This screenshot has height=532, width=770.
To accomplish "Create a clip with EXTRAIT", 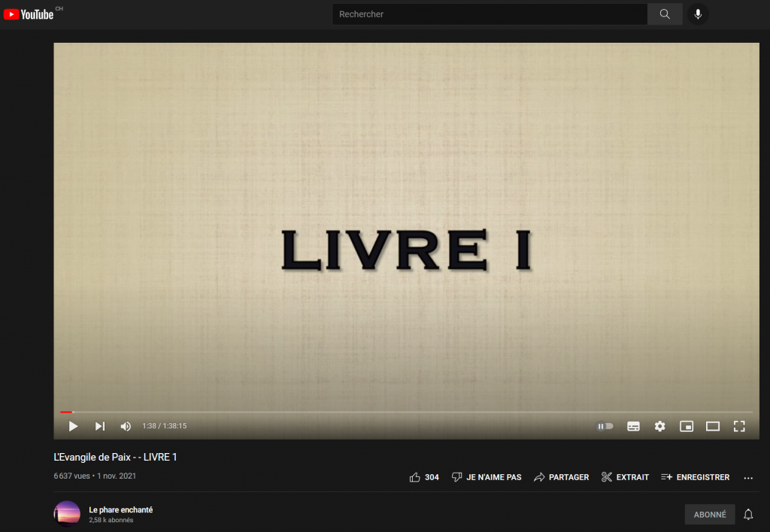I will [625, 477].
